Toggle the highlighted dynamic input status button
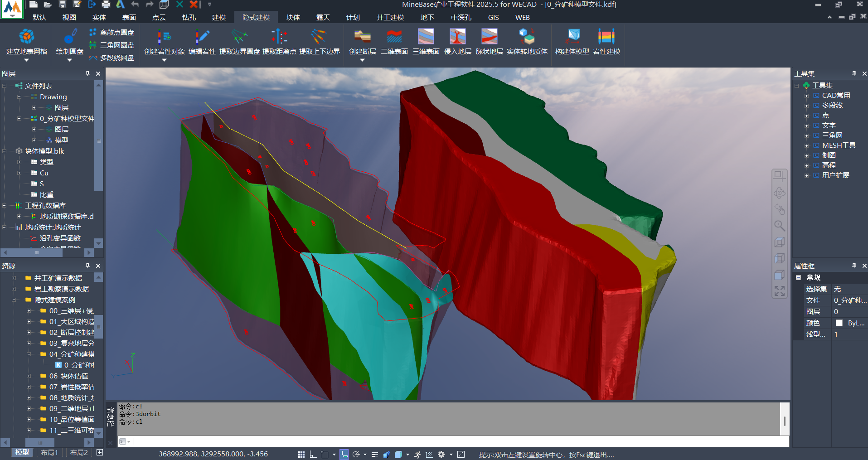 tap(344, 455)
